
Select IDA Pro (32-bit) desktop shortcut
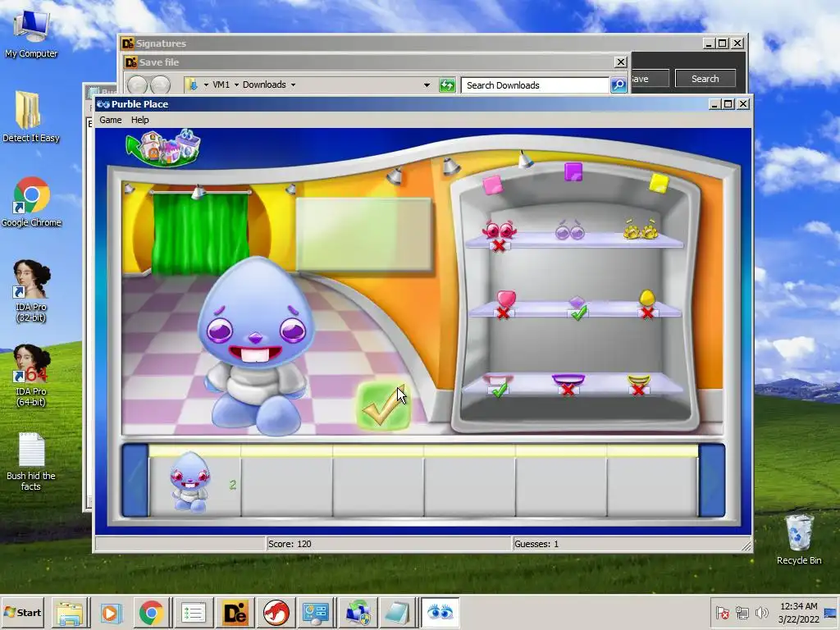(31, 291)
